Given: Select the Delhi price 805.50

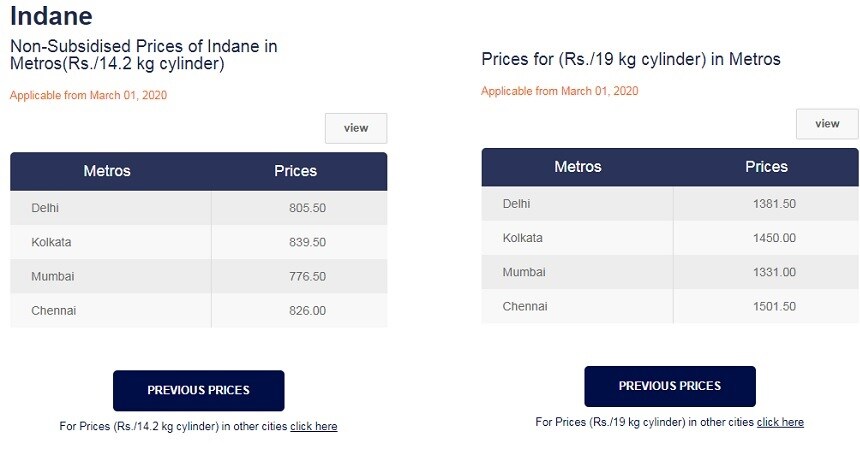Looking at the screenshot, I should pyautogui.click(x=307, y=208).
